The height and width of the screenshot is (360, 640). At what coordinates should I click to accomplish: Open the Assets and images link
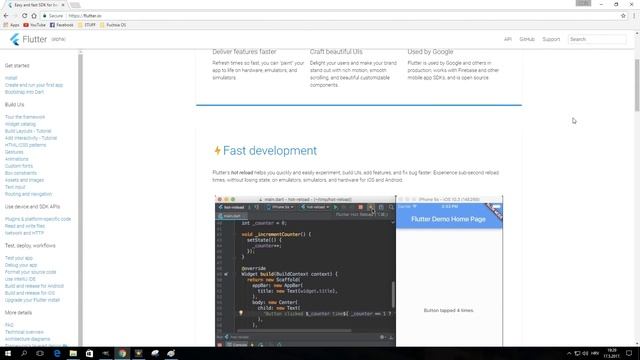tap(24, 180)
